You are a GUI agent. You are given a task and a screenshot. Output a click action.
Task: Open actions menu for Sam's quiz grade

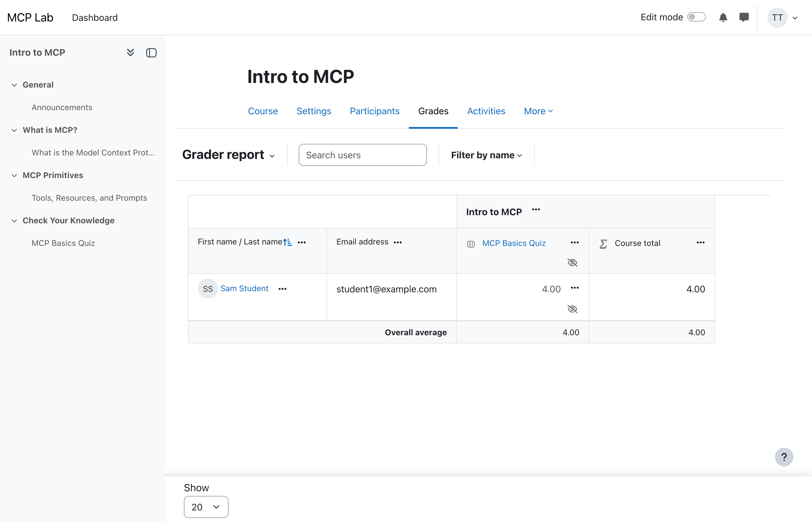tap(574, 288)
